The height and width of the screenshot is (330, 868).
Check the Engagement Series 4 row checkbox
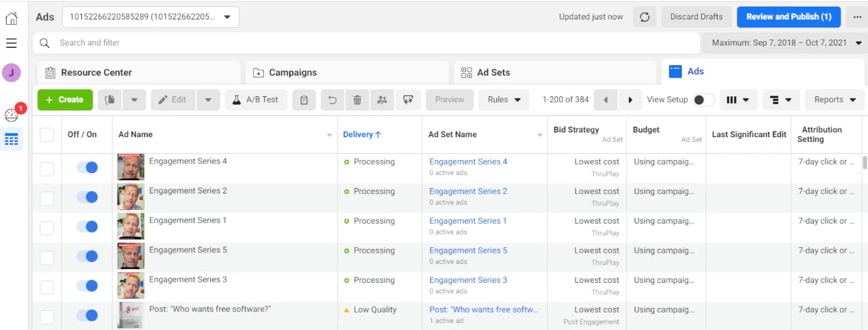pyautogui.click(x=47, y=169)
